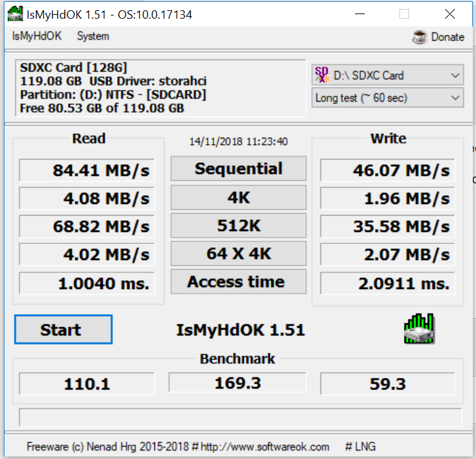This screenshot has width=476, height=459.
Task: Click the green hard drive benchmark icon
Action: click(419, 329)
